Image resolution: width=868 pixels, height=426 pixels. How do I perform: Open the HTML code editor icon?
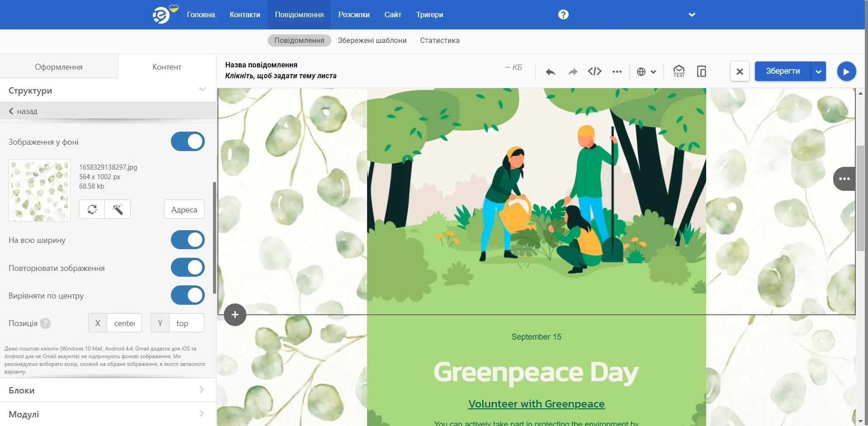(594, 71)
